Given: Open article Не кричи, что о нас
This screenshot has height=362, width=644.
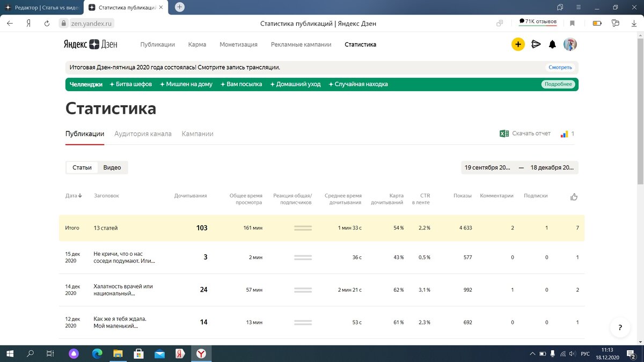Looking at the screenshot, I should coord(125,257).
